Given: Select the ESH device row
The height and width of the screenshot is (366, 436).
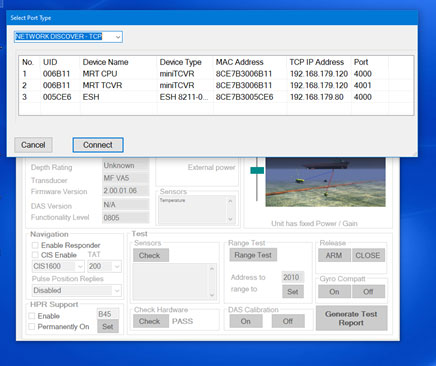Looking at the screenshot, I should pos(216,97).
